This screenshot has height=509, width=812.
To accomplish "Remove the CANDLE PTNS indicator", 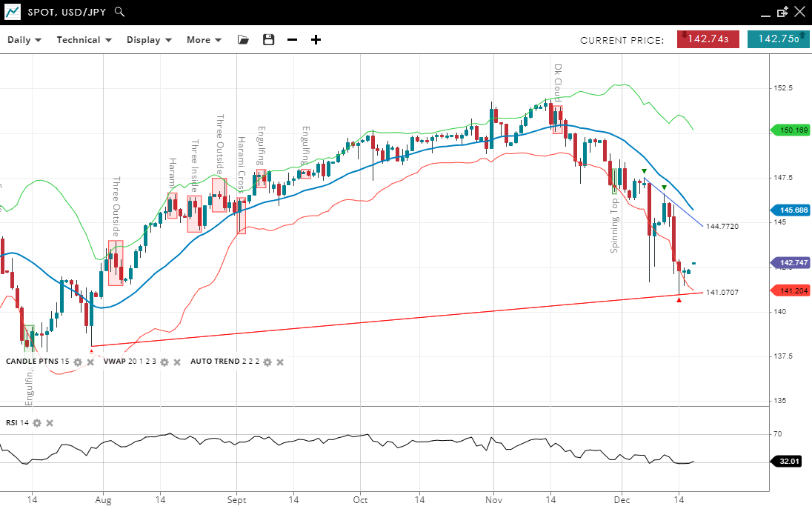I will pos(90,362).
